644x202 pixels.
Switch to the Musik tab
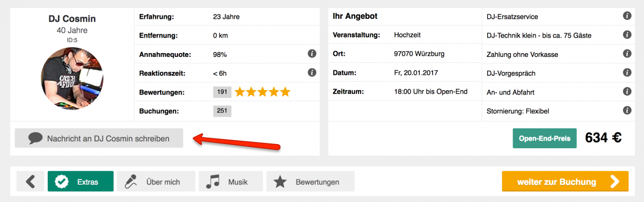231,182
